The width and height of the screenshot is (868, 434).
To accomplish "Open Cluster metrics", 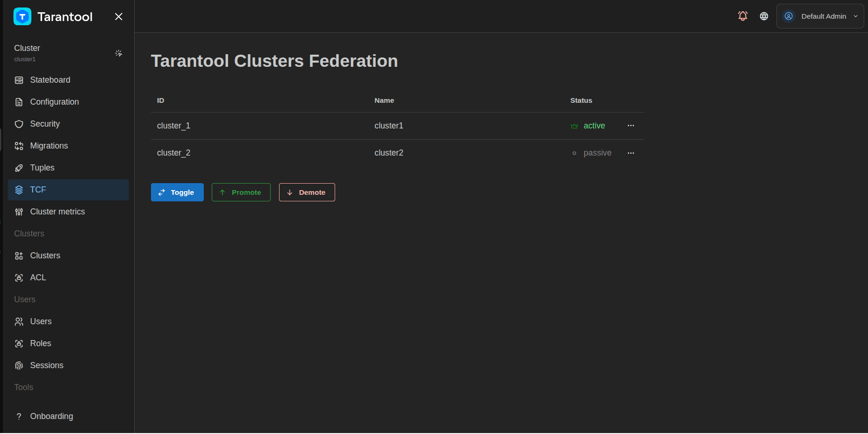I will pyautogui.click(x=68, y=212).
